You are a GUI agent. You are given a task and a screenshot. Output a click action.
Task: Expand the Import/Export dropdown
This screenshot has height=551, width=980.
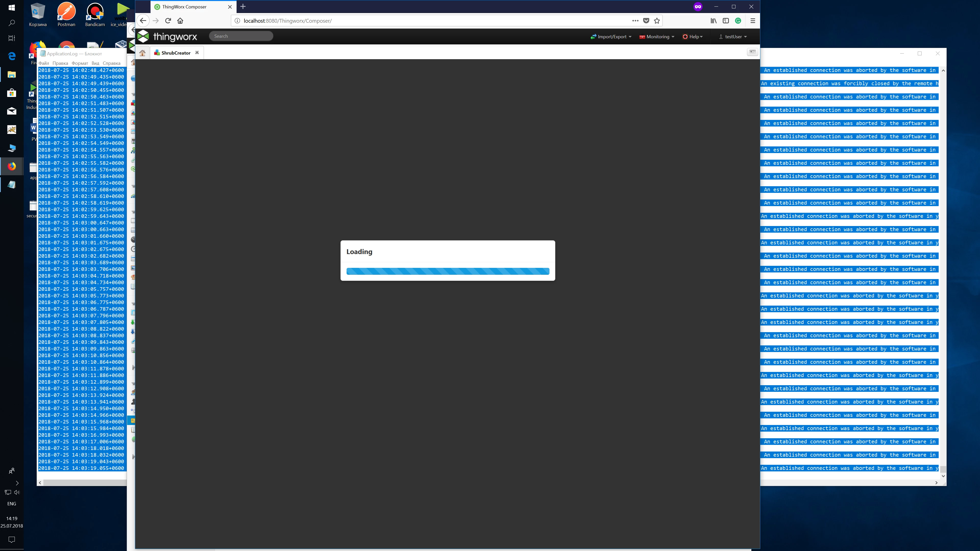click(611, 36)
